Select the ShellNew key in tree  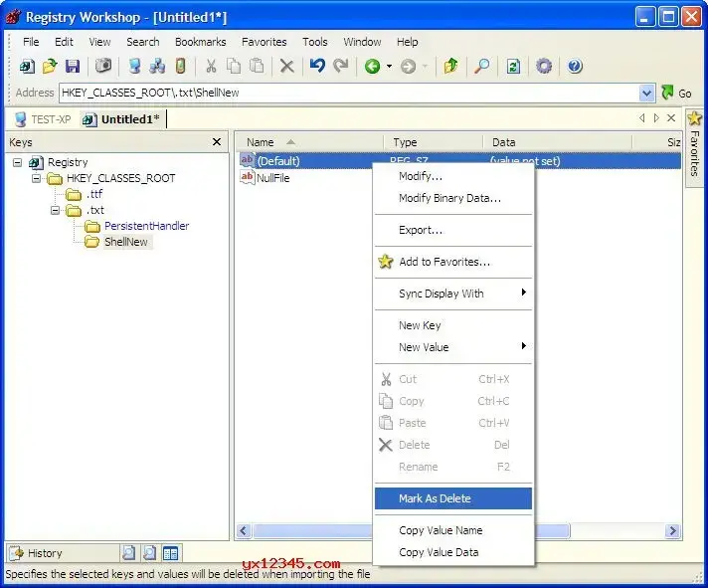(x=126, y=242)
